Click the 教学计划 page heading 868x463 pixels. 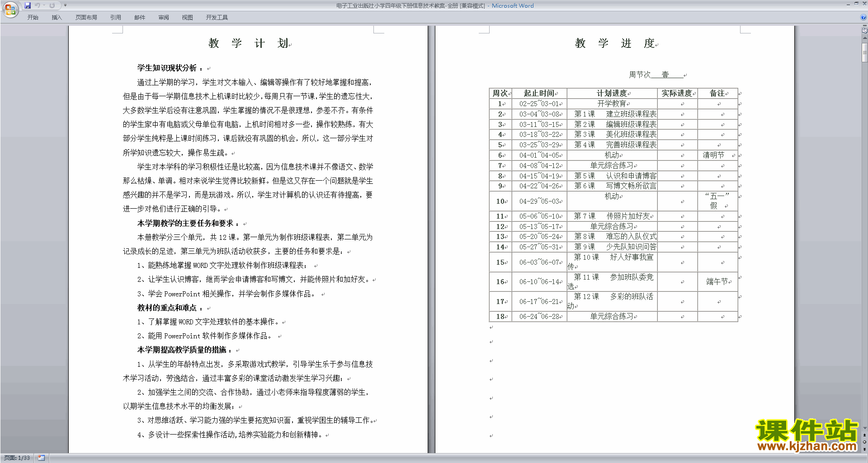click(248, 43)
